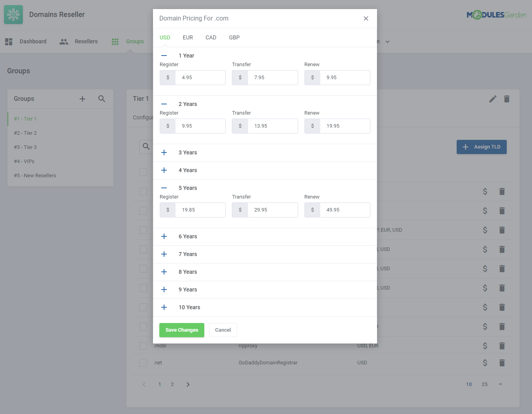Switch to the EUR currency tab
This screenshot has height=414, width=532.
(188, 37)
